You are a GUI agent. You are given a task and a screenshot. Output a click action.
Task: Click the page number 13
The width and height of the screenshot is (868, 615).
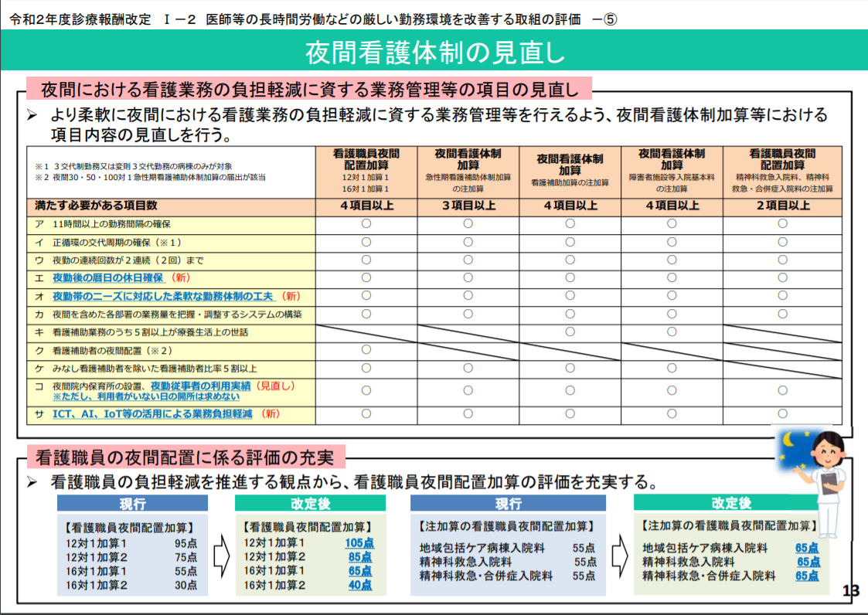[851, 590]
